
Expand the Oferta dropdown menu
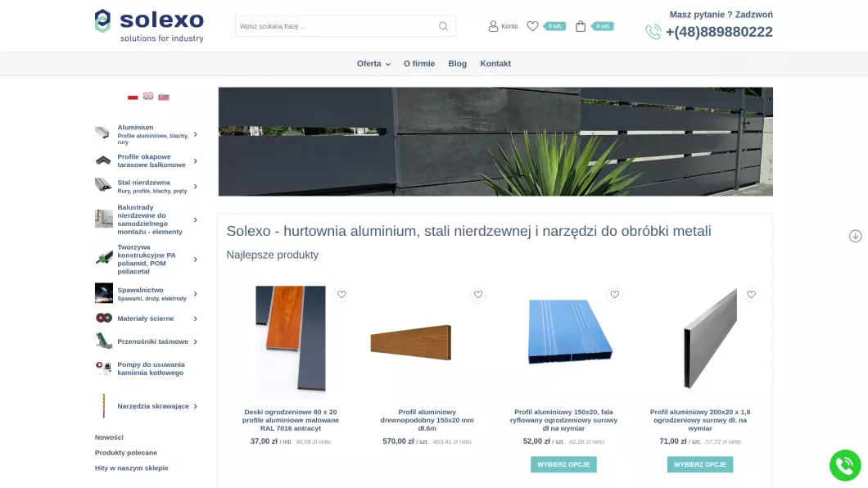(x=373, y=64)
